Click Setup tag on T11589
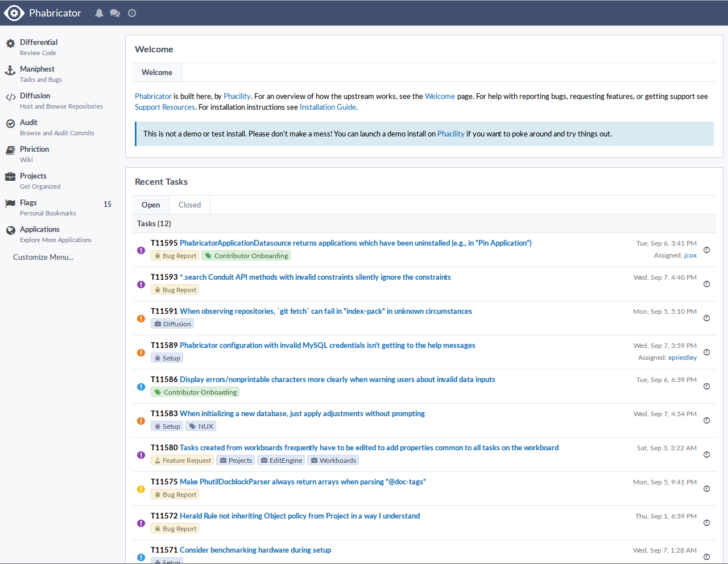The width and height of the screenshot is (728, 564). [x=167, y=358]
